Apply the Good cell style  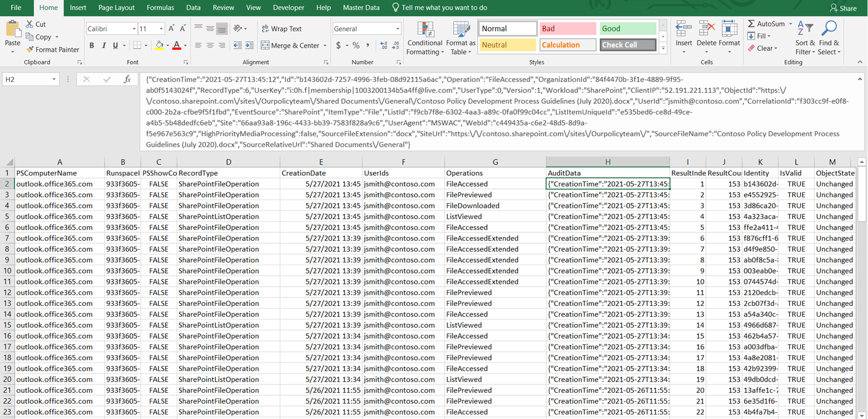coord(627,28)
